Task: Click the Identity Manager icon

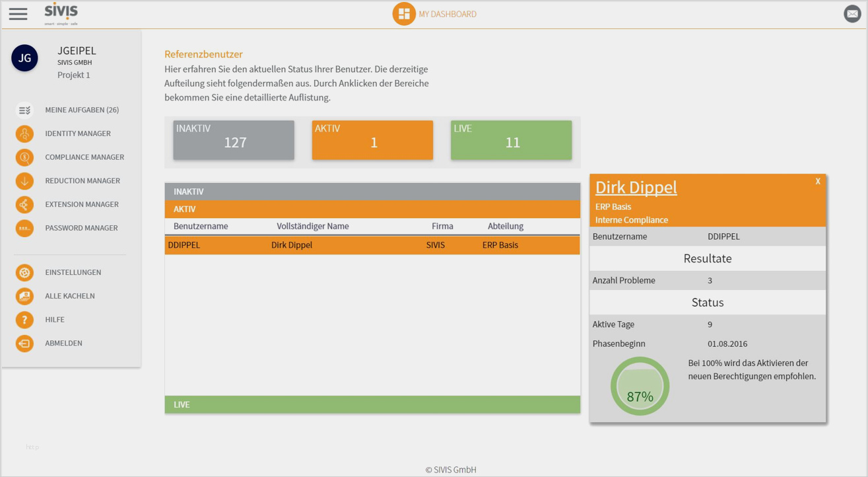Action: coord(24,134)
